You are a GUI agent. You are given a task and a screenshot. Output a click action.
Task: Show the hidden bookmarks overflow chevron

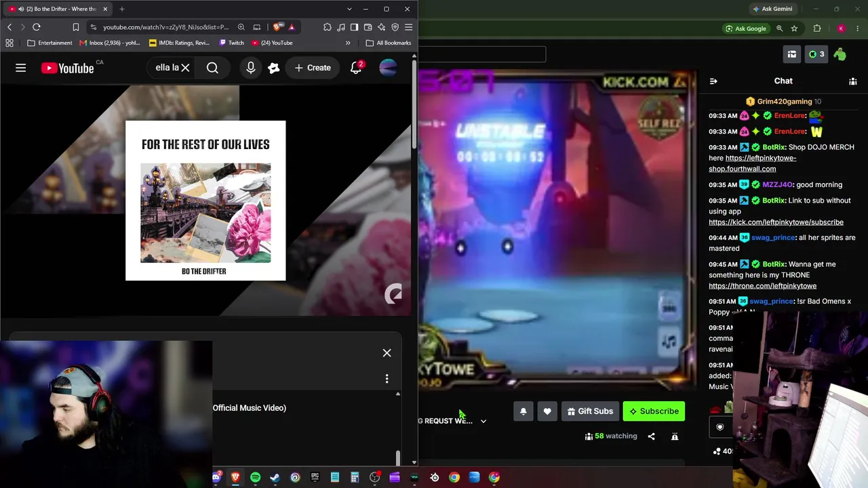(x=348, y=43)
